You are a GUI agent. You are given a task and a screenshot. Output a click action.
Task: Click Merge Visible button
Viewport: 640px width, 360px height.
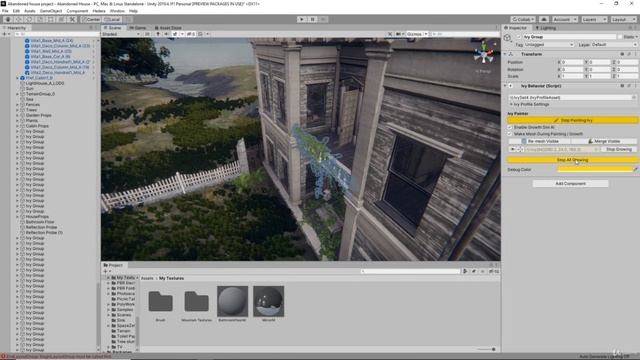pyautogui.click(x=604, y=141)
